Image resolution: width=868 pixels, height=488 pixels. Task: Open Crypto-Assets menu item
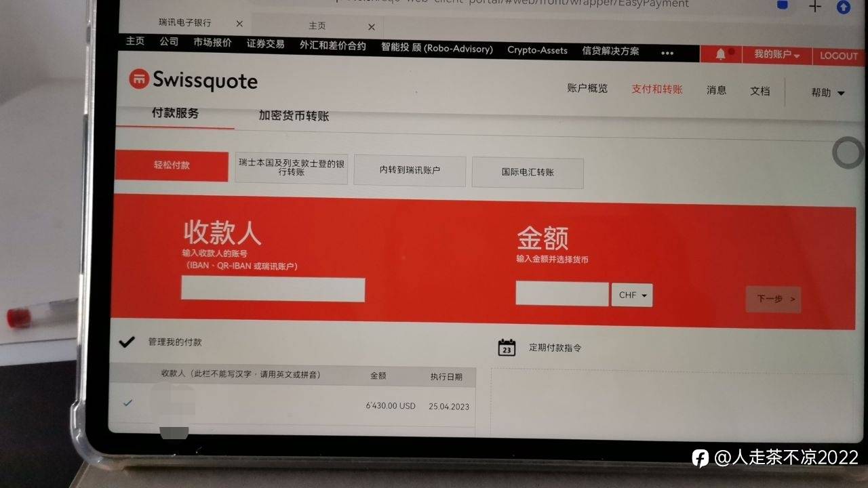537,50
